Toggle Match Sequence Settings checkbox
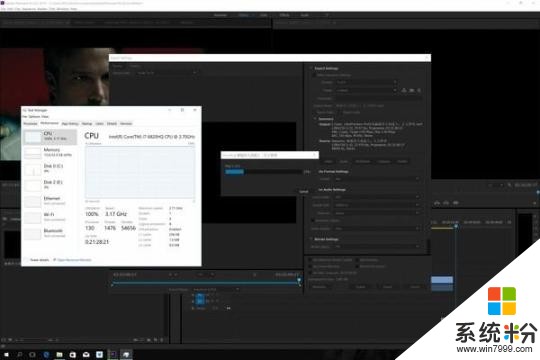Viewport: 540px width, 360px height. point(314,75)
